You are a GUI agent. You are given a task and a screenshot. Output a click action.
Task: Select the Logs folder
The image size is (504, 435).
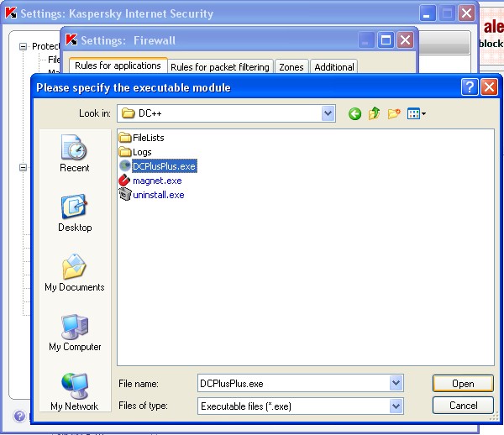pyautogui.click(x=135, y=152)
